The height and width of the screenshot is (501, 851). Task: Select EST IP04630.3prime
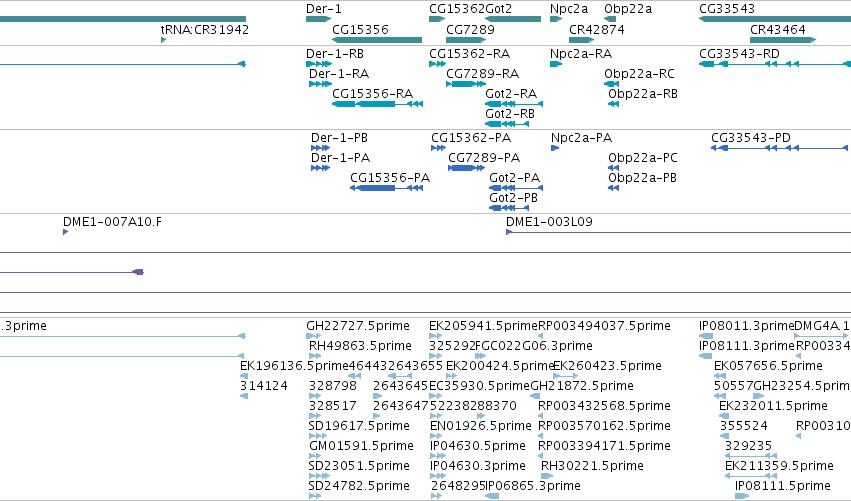478,466
